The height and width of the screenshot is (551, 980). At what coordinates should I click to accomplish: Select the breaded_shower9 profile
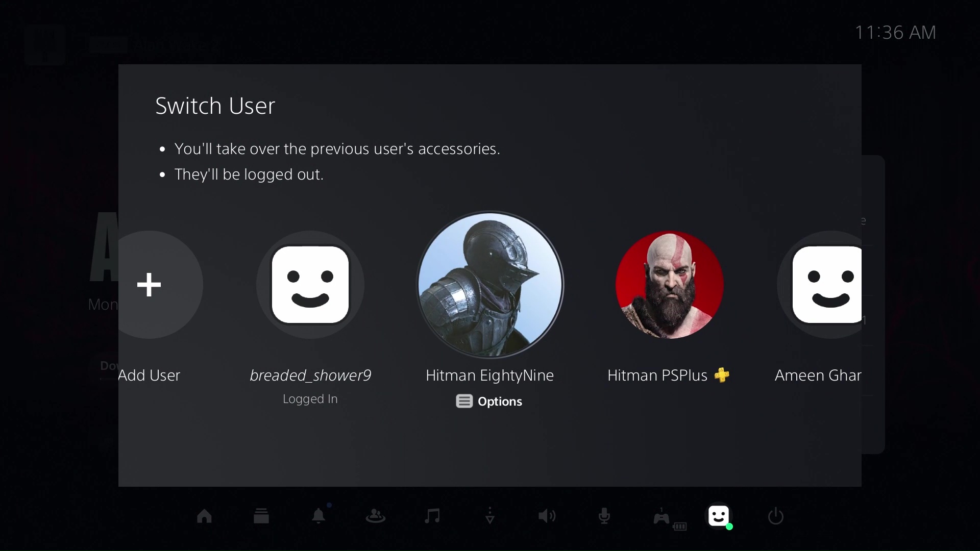[310, 285]
